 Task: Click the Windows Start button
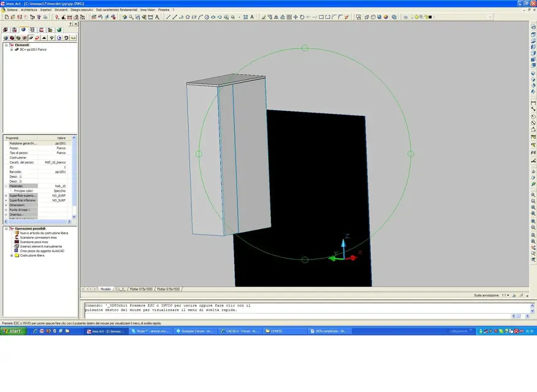13,331
